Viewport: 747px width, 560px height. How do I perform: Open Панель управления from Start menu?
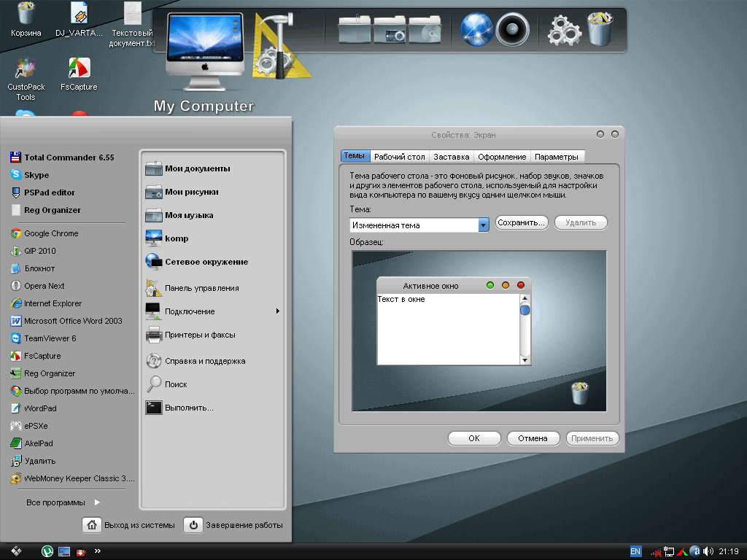coord(201,288)
